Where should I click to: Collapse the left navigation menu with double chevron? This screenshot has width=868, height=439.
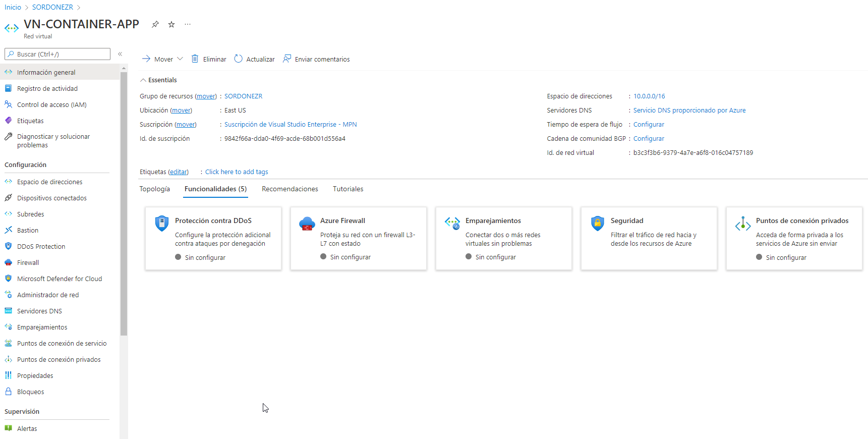pyautogui.click(x=120, y=54)
